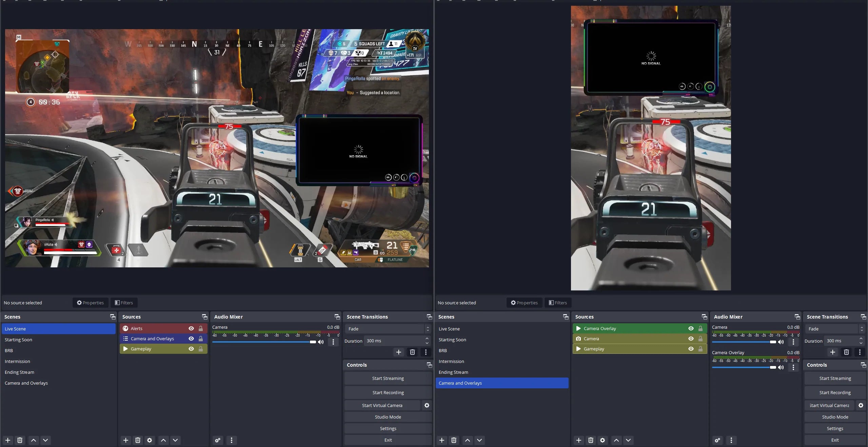Remove scene transition in left window
The height and width of the screenshot is (447, 868).
(412, 352)
